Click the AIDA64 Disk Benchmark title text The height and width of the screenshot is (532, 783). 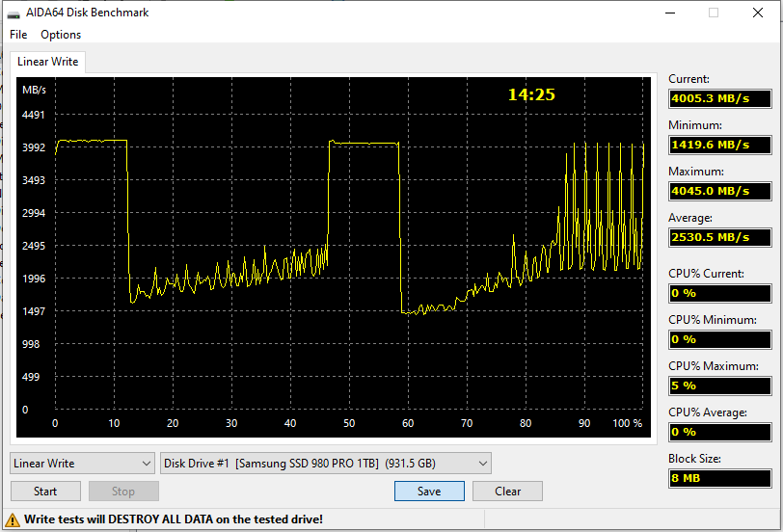pos(88,13)
